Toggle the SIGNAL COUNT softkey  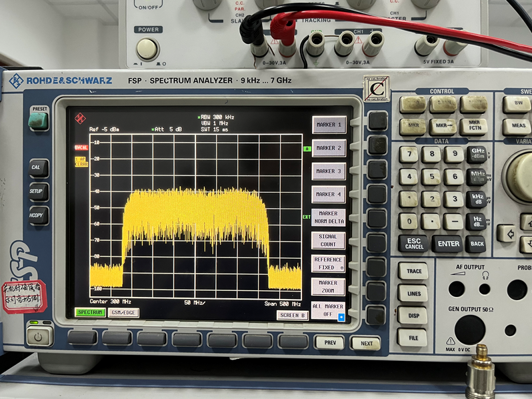tap(328, 240)
